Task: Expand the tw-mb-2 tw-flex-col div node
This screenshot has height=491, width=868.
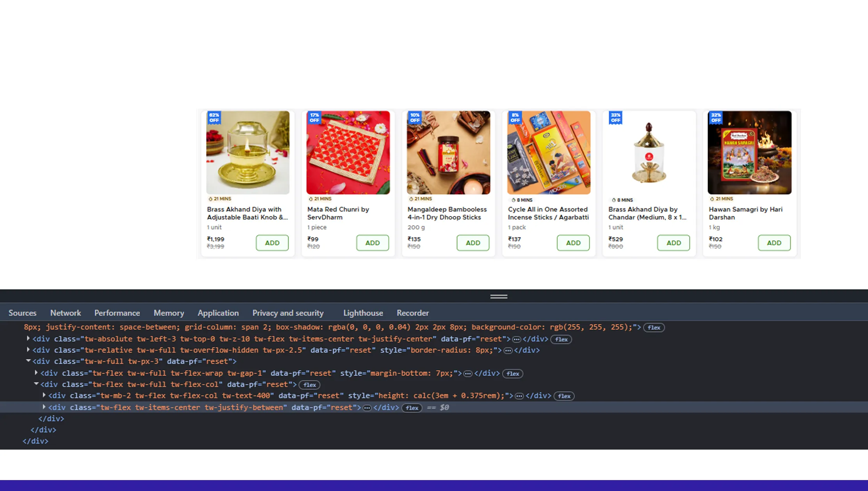Action: tap(43, 395)
